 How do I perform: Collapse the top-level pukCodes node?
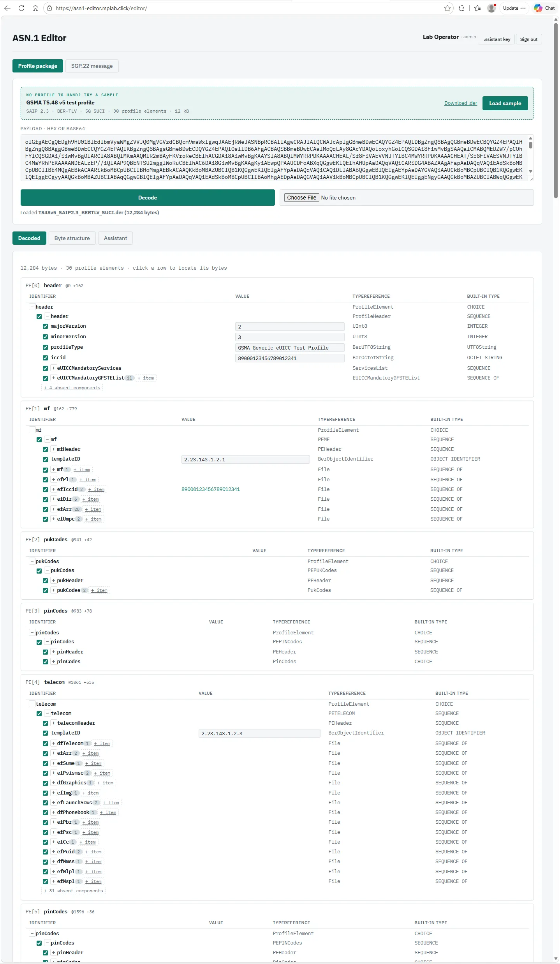[32, 561]
